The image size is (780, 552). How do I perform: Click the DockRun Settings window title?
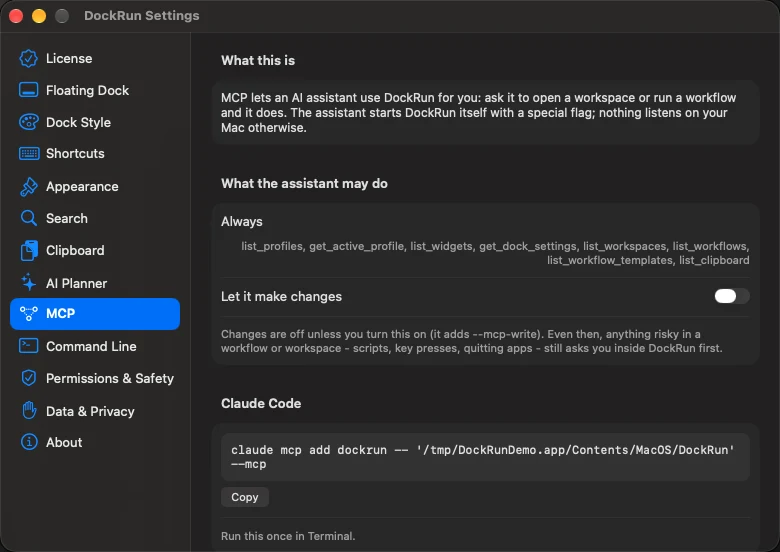coord(141,16)
